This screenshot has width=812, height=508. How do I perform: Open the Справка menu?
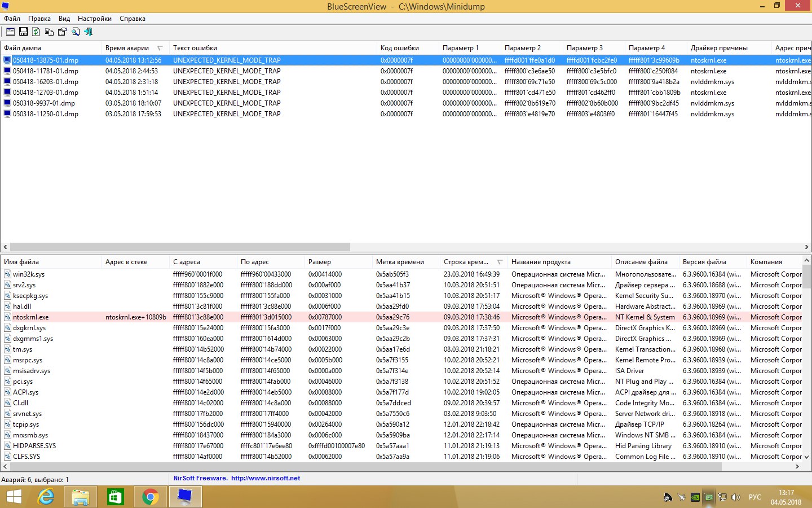pyautogui.click(x=132, y=19)
